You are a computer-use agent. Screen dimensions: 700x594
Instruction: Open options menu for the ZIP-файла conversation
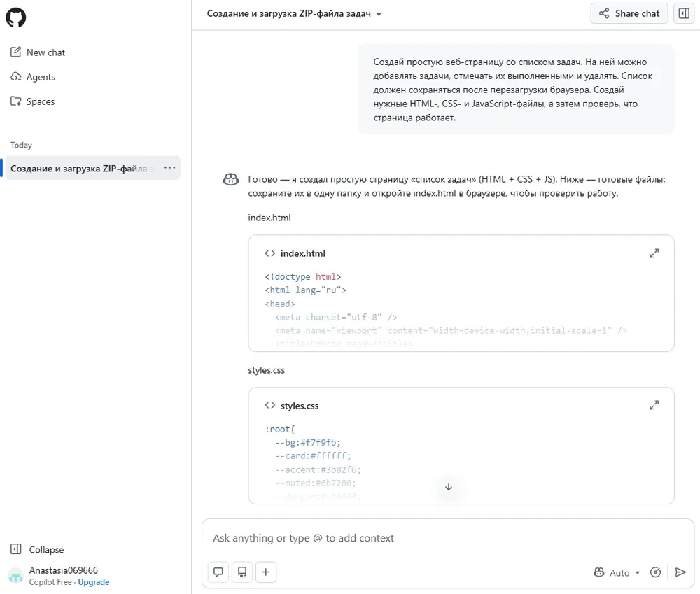[169, 168]
